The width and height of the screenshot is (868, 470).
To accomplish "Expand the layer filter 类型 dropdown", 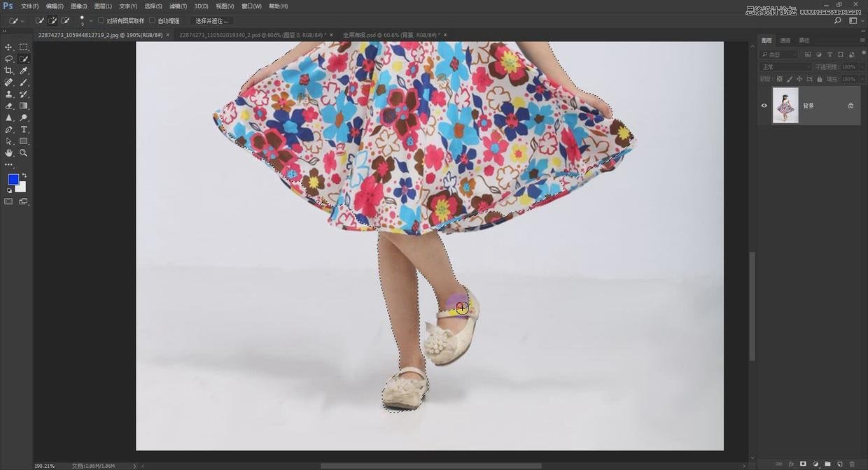I will tap(779, 55).
